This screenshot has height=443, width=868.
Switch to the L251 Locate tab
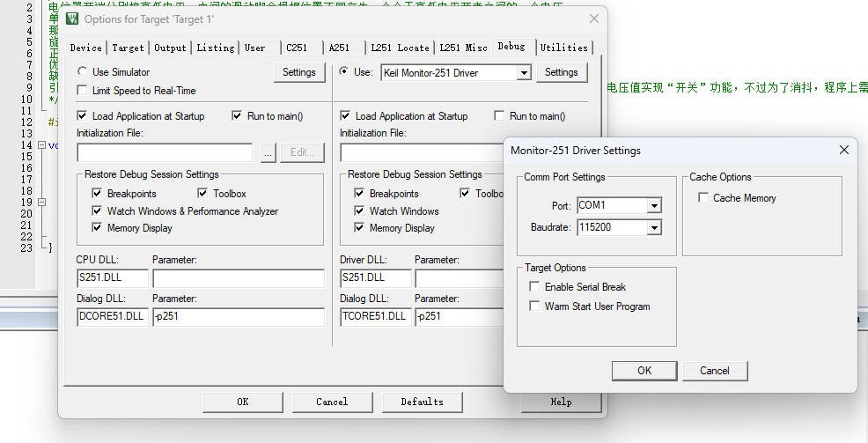[x=400, y=48]
